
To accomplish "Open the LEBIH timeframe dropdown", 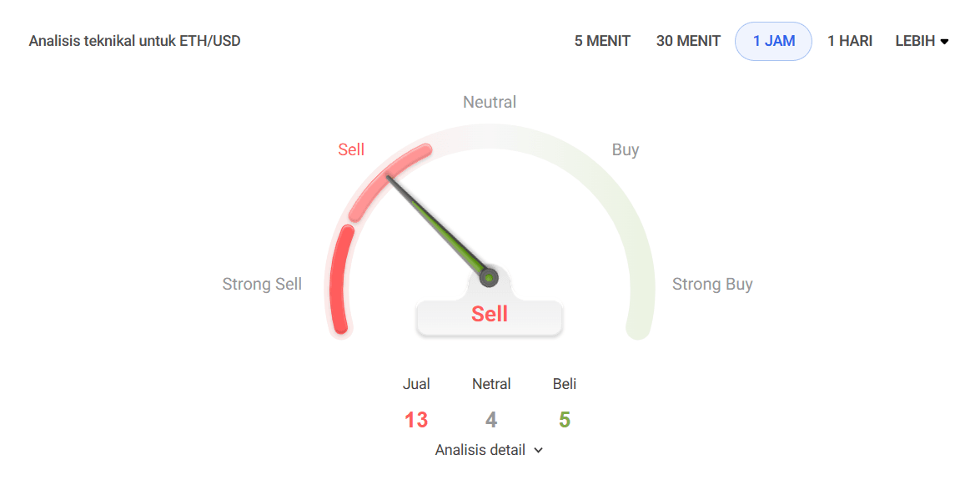I will [x=922, y=40].
